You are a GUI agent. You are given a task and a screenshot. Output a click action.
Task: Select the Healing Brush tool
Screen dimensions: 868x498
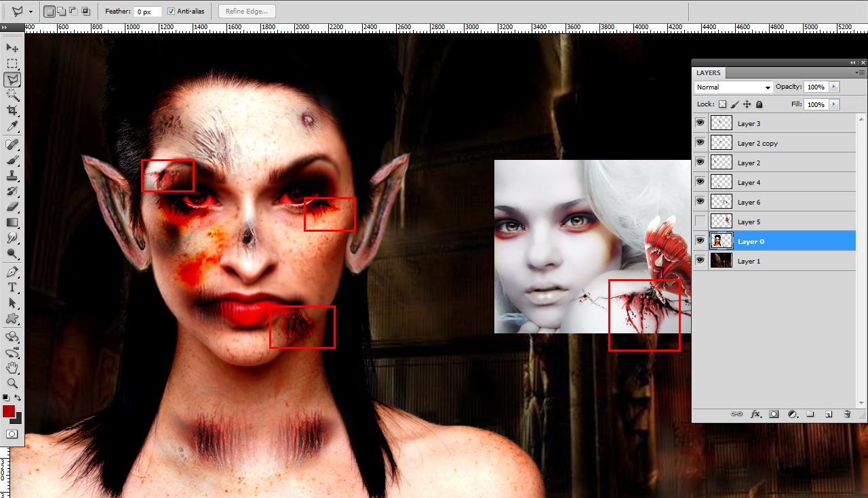click(12, 144)
